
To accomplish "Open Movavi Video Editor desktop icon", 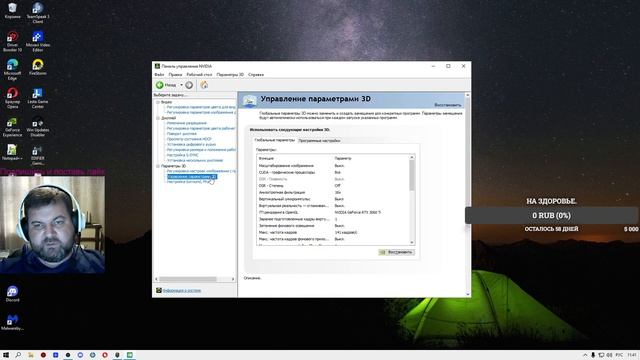I will pyautogui.click(x=38, y=41).
